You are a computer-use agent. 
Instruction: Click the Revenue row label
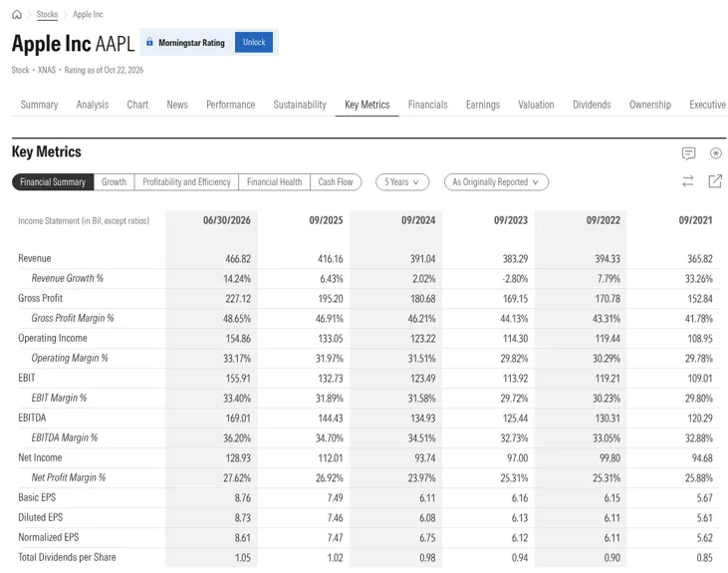click(35, 258)
